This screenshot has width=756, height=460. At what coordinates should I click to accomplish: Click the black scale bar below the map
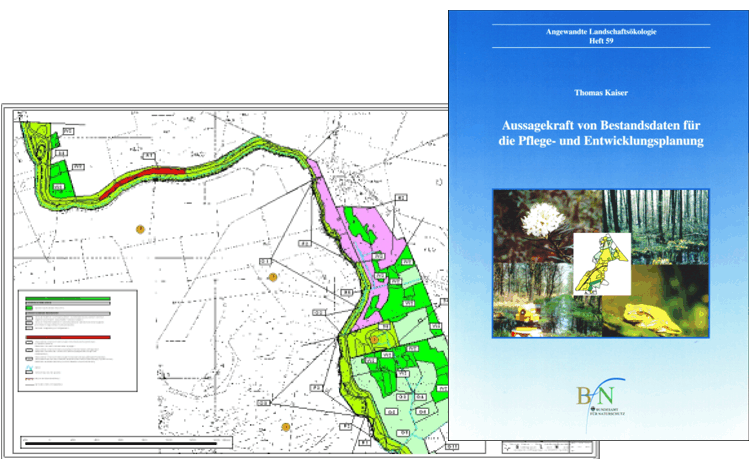point(150,440)
